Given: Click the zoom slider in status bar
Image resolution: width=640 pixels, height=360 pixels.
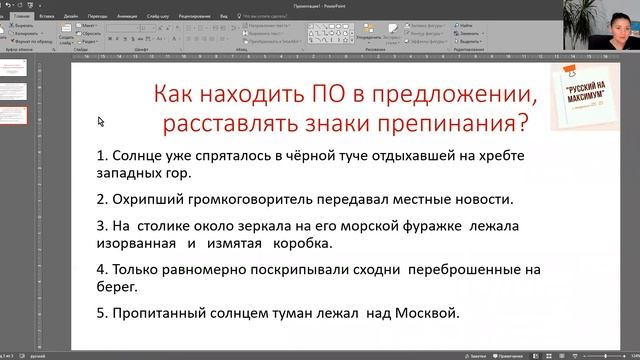Looking at the screenshot, I should point(605,356).
